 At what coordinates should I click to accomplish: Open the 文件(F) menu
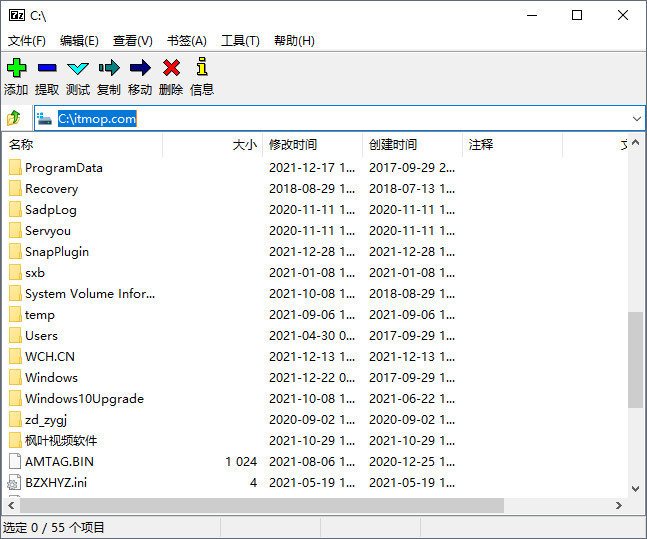pos(27,40)
